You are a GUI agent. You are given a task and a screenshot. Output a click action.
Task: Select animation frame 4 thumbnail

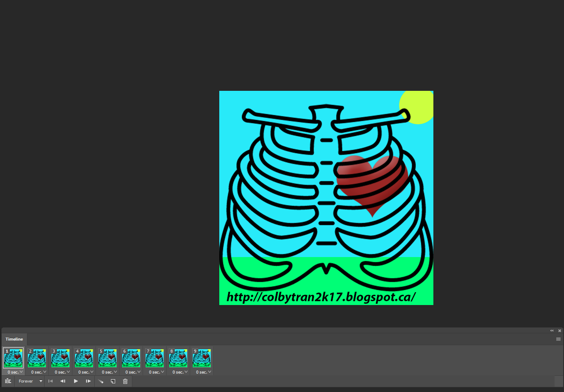[84, 358]
